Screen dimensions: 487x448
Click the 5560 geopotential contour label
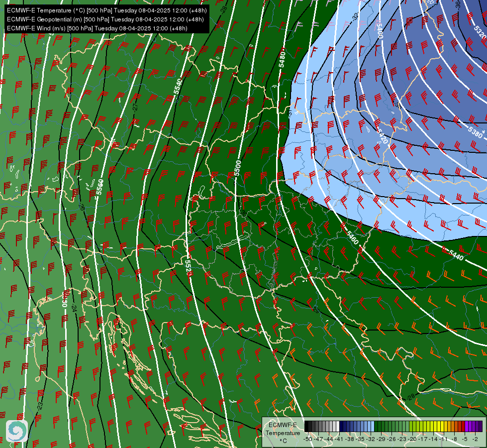pyautogui.click(x=99, y=187)
